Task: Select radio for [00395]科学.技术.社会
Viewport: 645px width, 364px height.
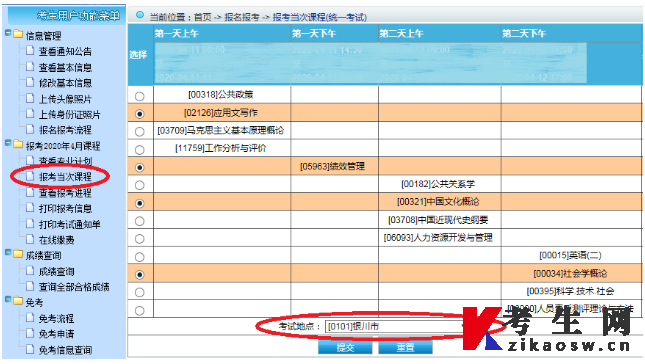Action: [x=140, y=292]
